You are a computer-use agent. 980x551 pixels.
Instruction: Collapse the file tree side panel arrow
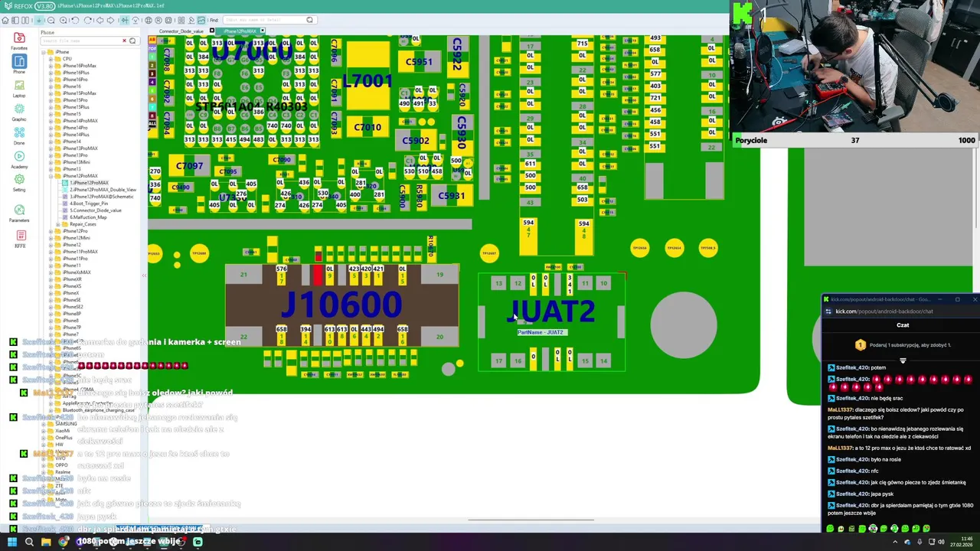pyautogui.click(x=144, y=275)
